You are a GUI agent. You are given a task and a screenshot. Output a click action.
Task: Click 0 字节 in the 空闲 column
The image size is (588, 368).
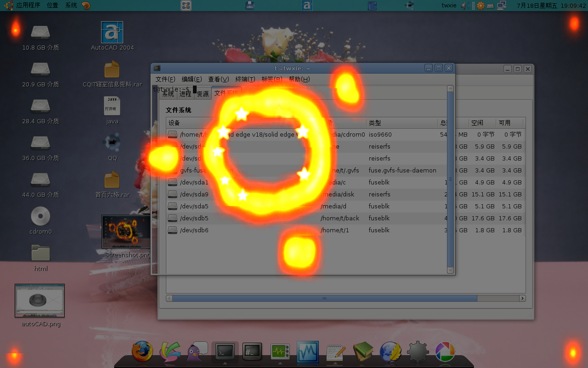486,134
